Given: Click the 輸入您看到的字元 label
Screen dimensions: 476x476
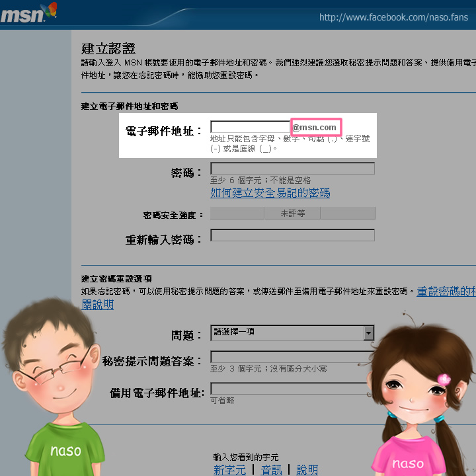Looking at the screenshot, I should (x=245, y=457).
